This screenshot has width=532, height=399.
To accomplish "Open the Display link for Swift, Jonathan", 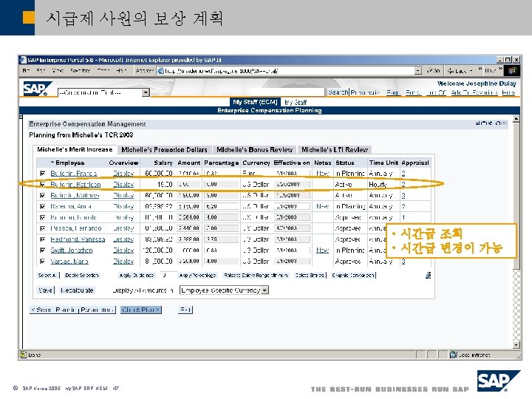I will click(x=123, y=250).
